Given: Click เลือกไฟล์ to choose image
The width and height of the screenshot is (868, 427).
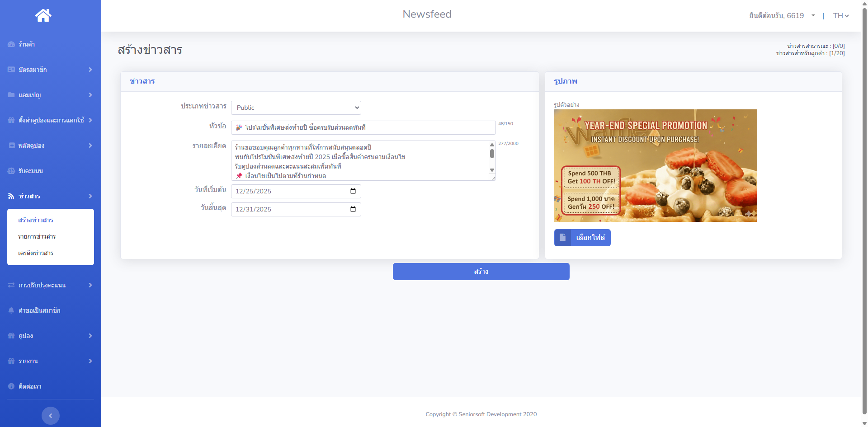Looking at the screenshot, I should coord(582,238).
